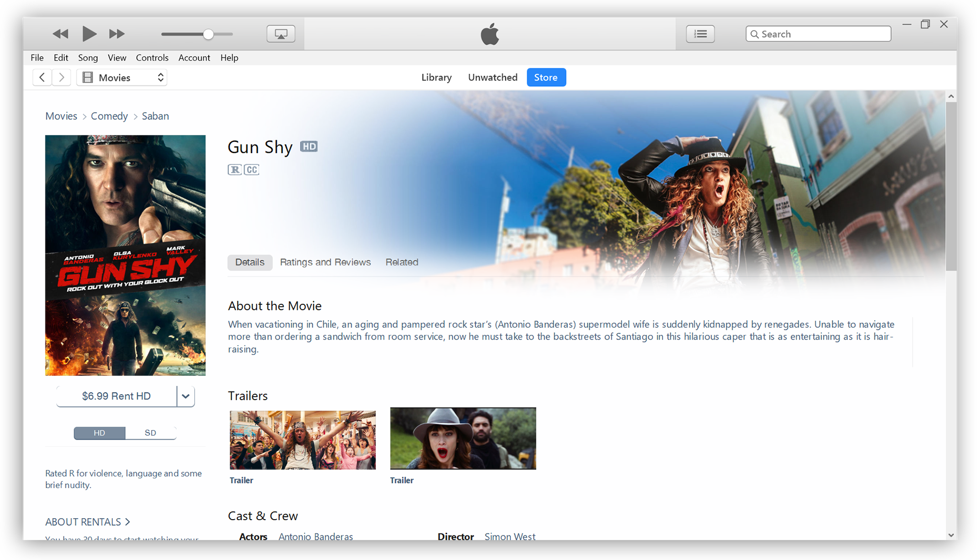Open the Related tab
Viewport: 980px width, 560px height.
pos(402,262)
